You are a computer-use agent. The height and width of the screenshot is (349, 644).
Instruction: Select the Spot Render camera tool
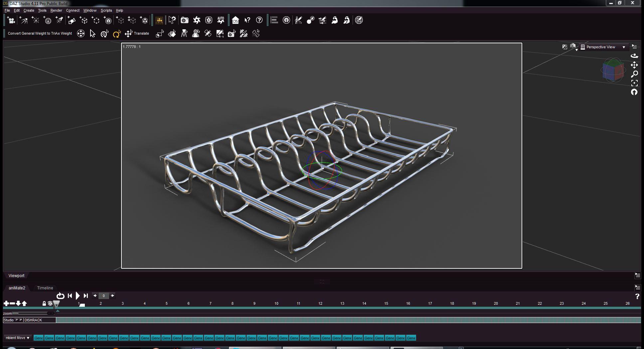coord(232,34)
